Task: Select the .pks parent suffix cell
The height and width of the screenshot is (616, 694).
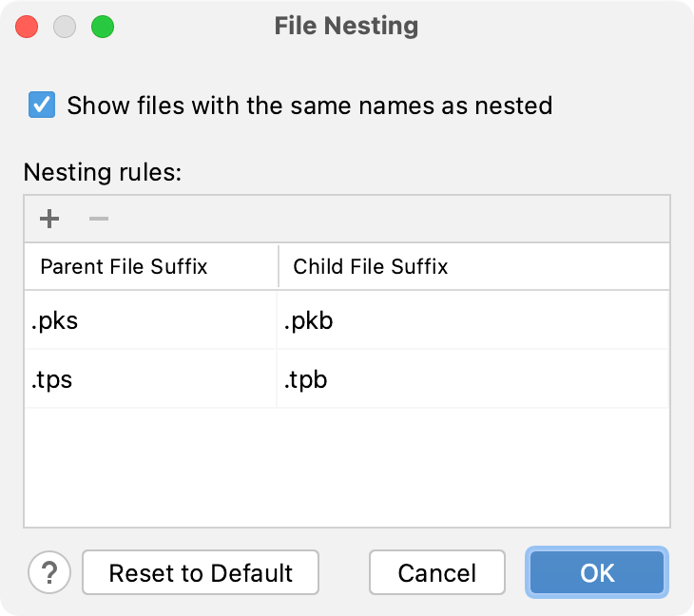Action: click(150, 320)
